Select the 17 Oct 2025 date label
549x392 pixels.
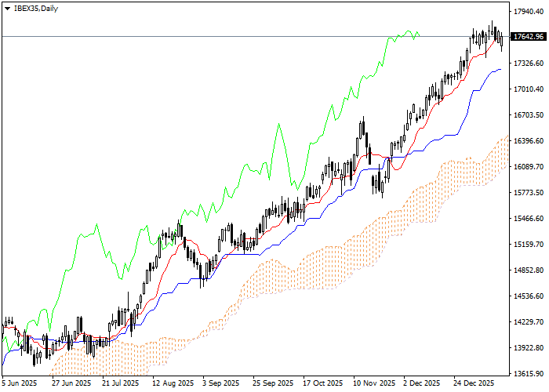(x=323, y=384)
